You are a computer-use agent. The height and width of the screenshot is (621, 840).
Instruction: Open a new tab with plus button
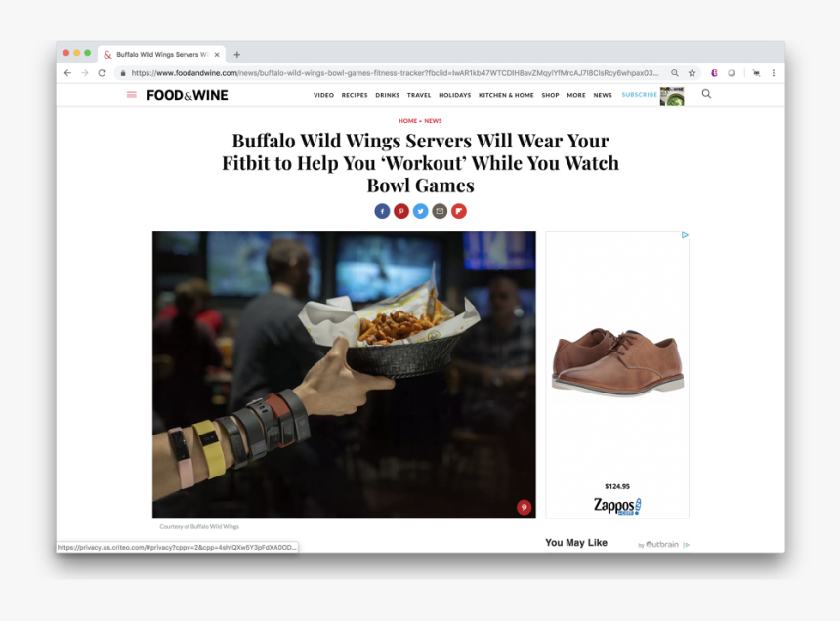236,54
